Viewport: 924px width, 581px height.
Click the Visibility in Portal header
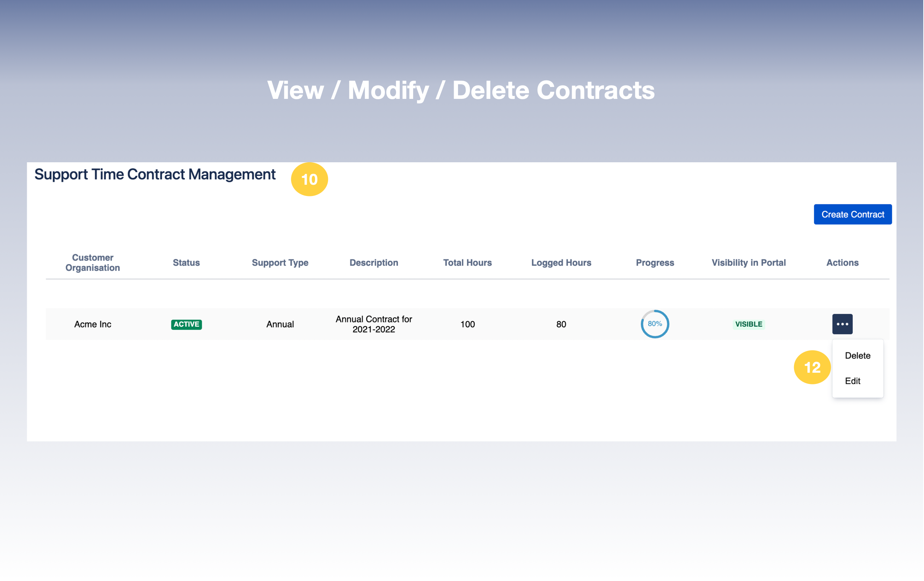coord(748,263)
